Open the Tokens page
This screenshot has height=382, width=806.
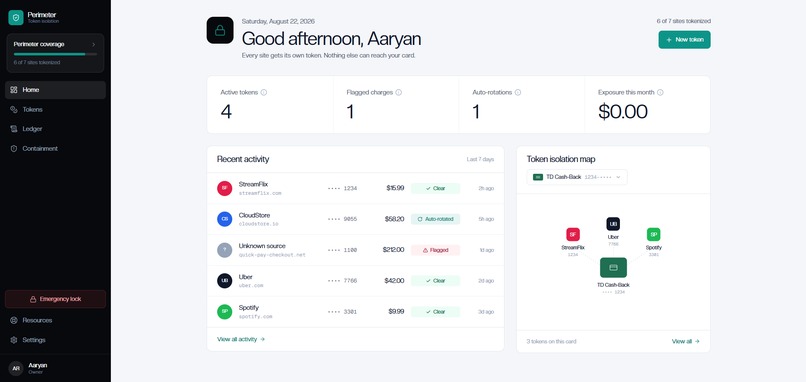[x=56, y=110]
